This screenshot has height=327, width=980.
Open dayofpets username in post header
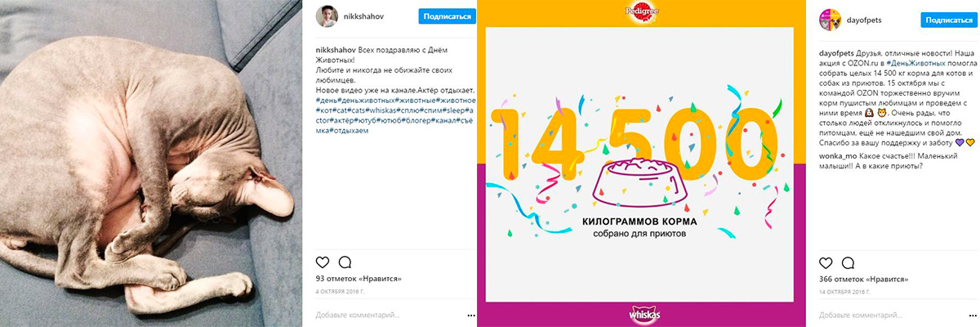(868, 20)
